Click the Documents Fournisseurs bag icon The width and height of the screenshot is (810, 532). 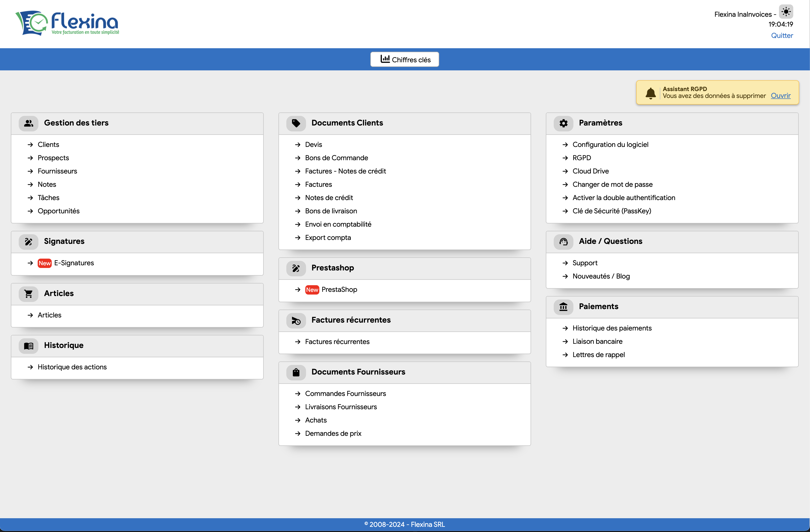[x=296, y=372]
